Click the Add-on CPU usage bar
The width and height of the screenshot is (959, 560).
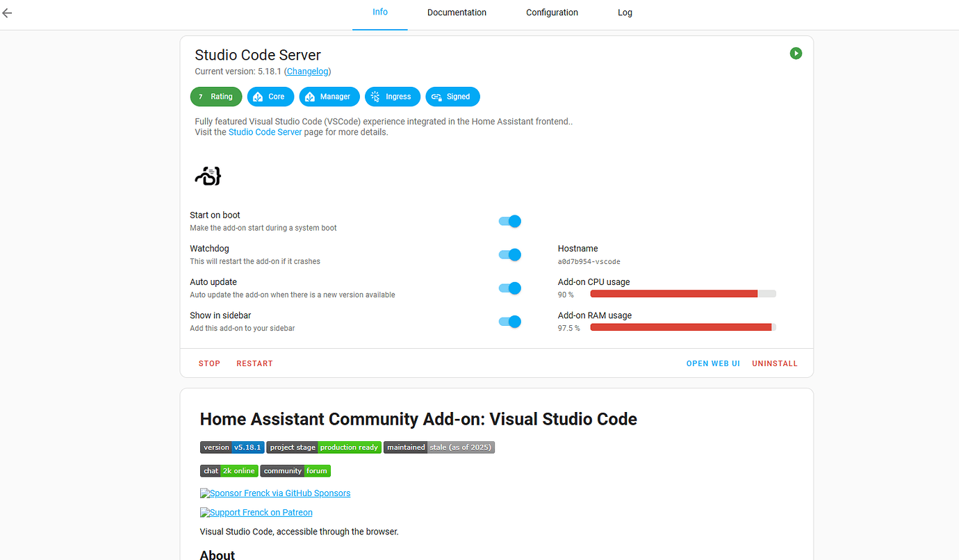point(683,294)
